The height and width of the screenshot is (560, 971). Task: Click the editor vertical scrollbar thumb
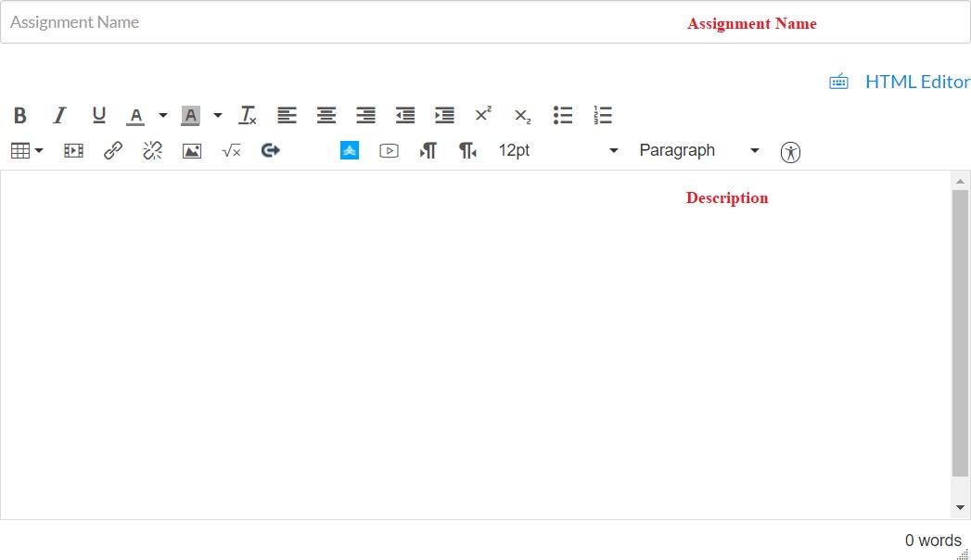click(x=961, y=334)
